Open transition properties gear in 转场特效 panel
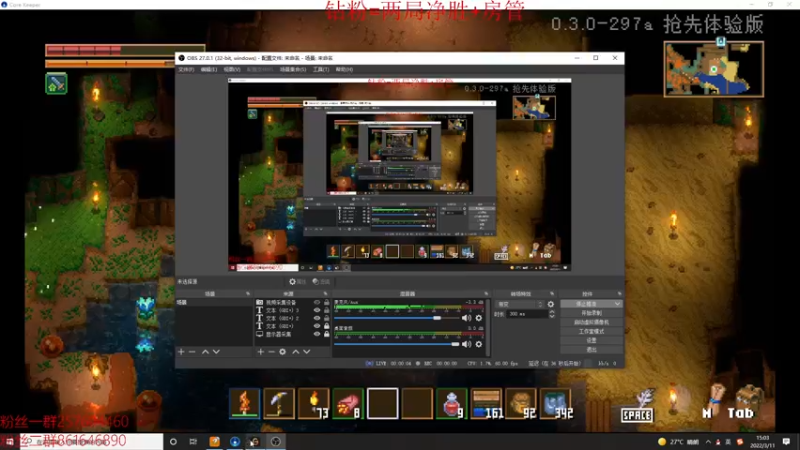This screenshot has width=800, height=450. (551, 304)
